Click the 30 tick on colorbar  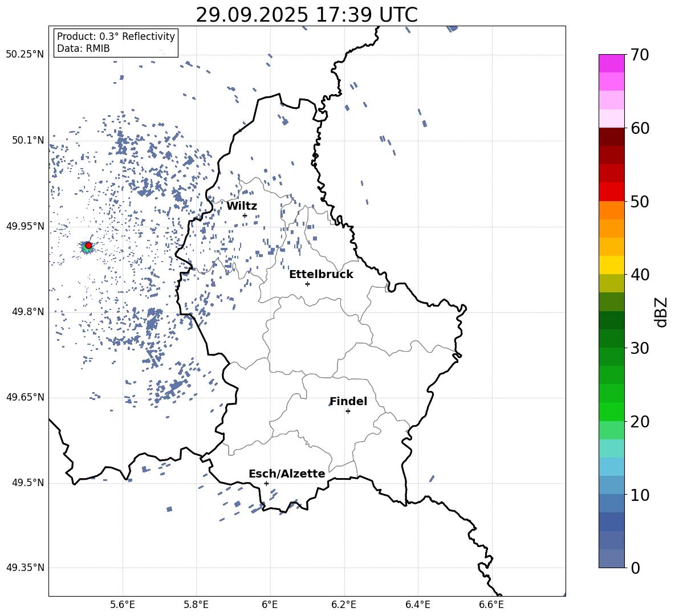(640, 348)
